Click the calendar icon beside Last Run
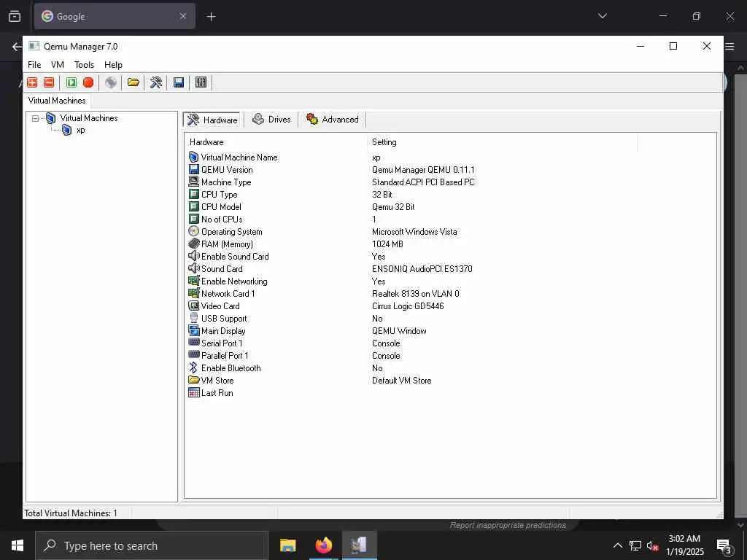The height and width of the screenshot is (560, 747). pos(193,392)
